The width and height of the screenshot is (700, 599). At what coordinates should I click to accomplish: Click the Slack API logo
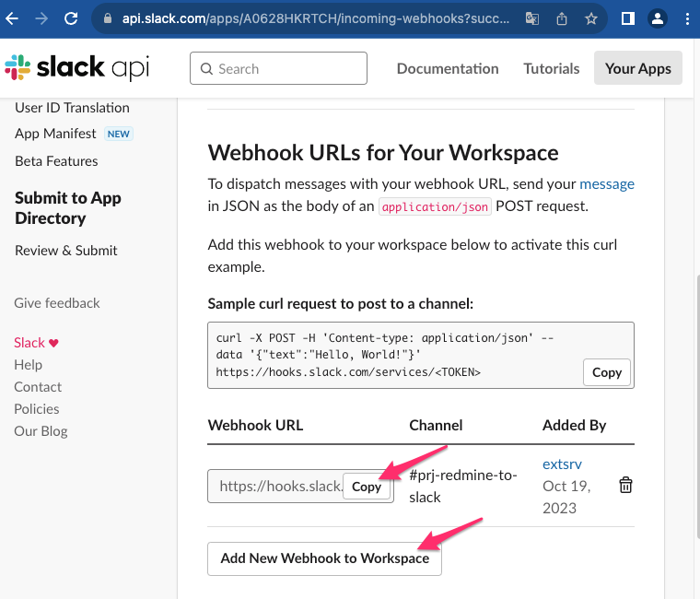[x=76, y=68]
